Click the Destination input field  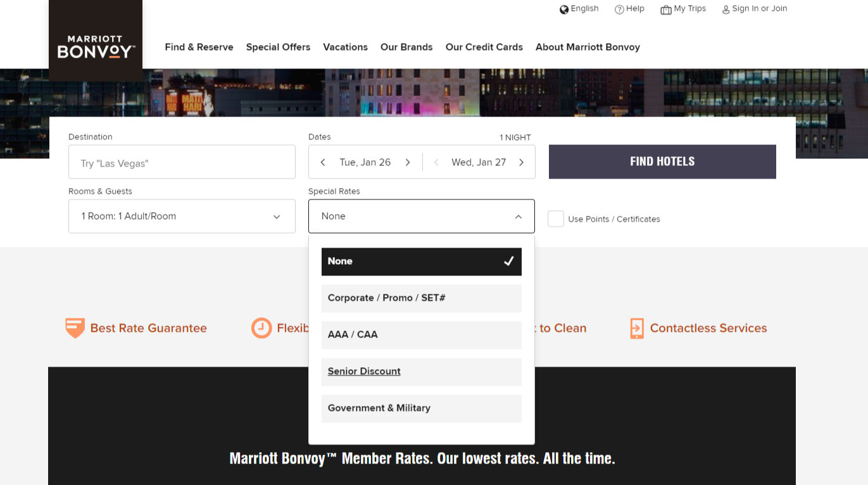click(182, 162)
